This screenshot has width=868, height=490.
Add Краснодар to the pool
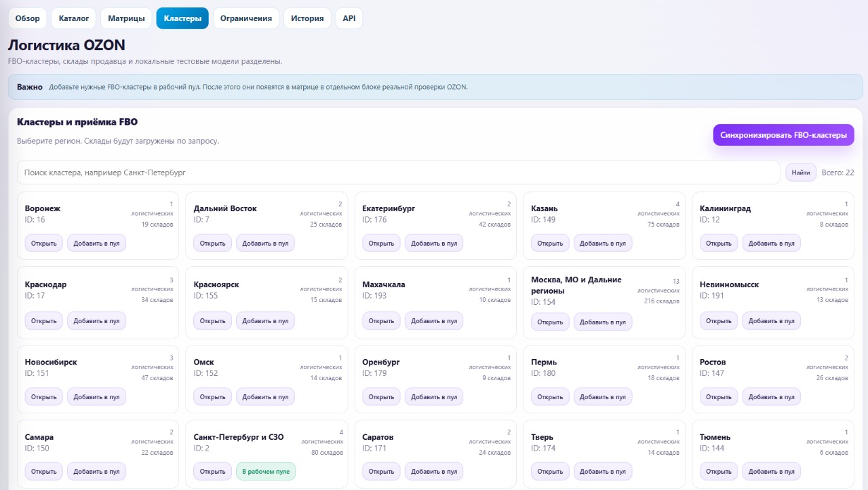tap(96, 321)
